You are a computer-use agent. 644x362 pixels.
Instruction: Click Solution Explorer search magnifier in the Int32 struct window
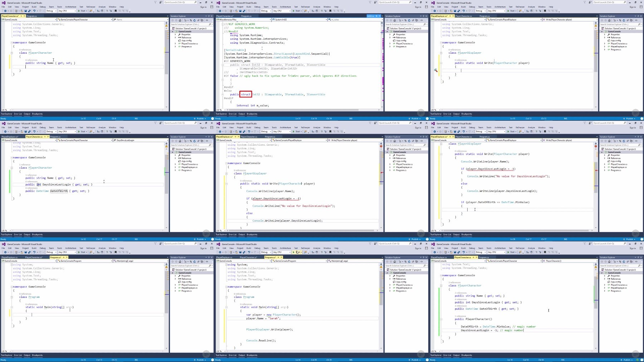[425, 24]
